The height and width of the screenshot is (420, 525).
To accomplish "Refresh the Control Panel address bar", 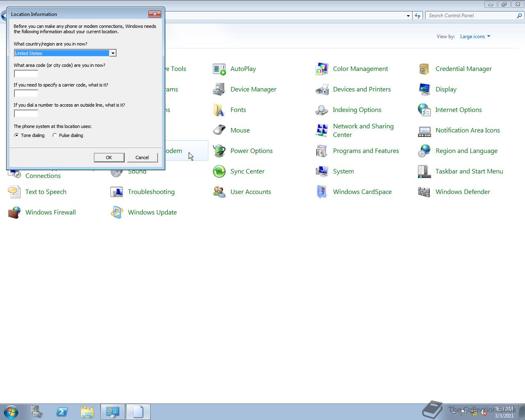I will pos(418,16).
